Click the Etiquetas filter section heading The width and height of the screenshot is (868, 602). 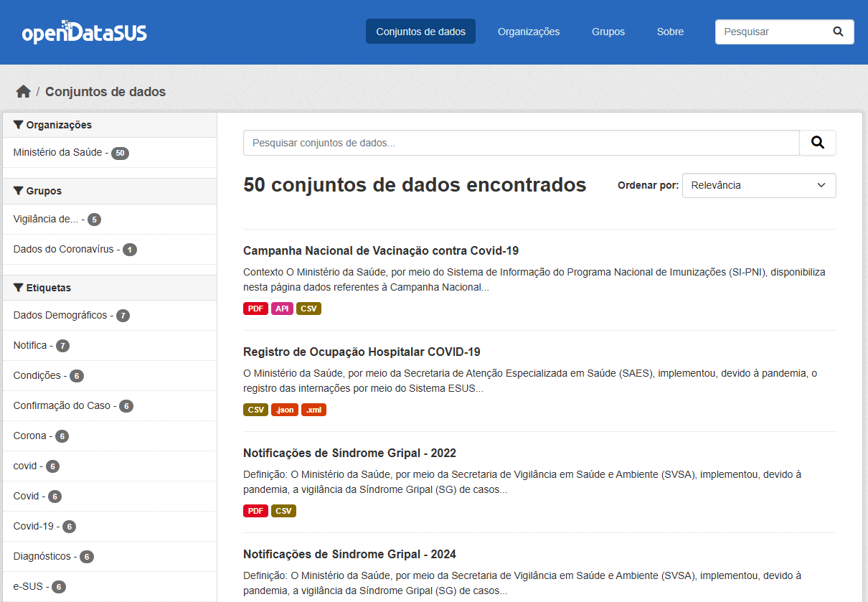tap(110, 288)
